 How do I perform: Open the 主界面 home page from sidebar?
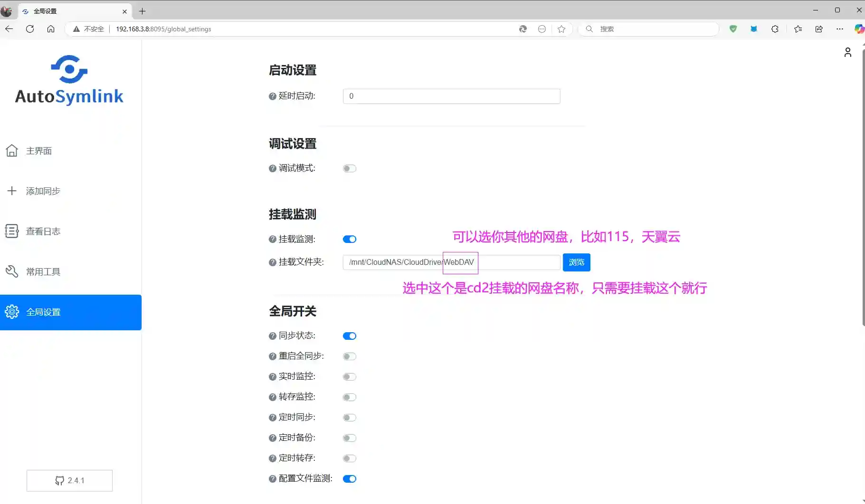pyautogui.click(x=38, y=150)
